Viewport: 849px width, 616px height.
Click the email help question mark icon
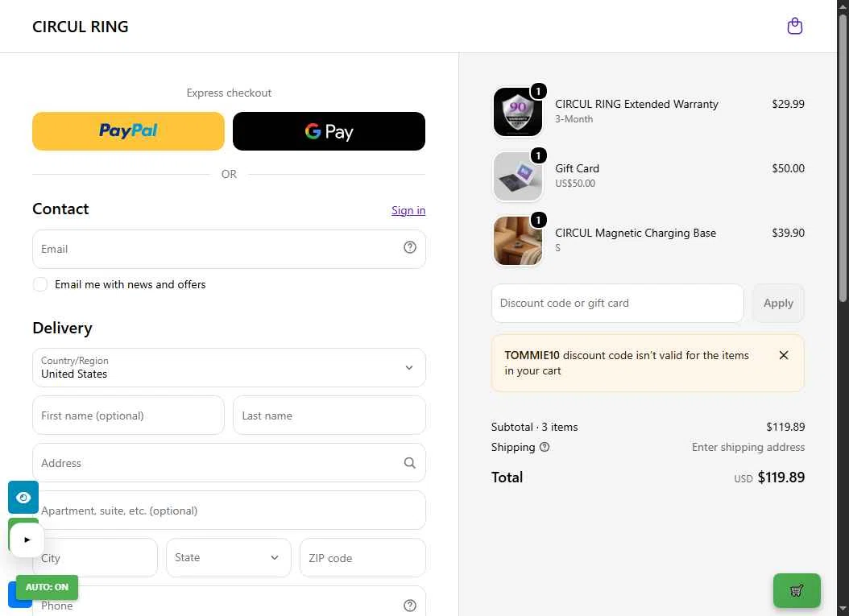(x=410, y=247)
